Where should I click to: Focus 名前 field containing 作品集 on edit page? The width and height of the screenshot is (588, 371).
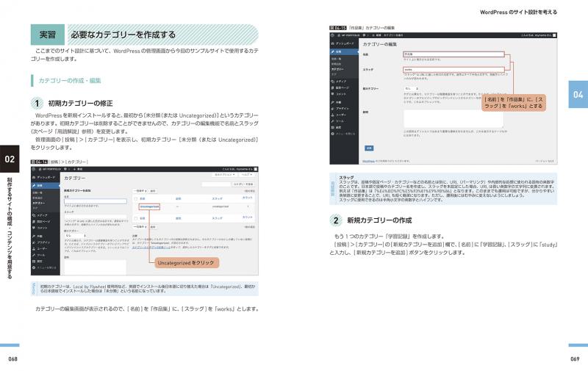point(453,54)
